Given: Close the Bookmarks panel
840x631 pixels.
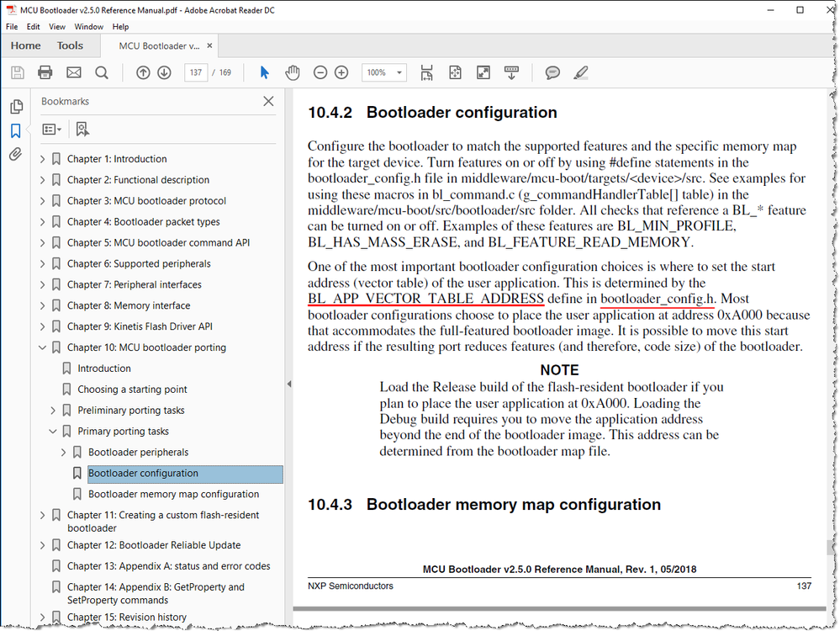Looking at the screenshot, I should pyautogui.click(x=267, y=101).
